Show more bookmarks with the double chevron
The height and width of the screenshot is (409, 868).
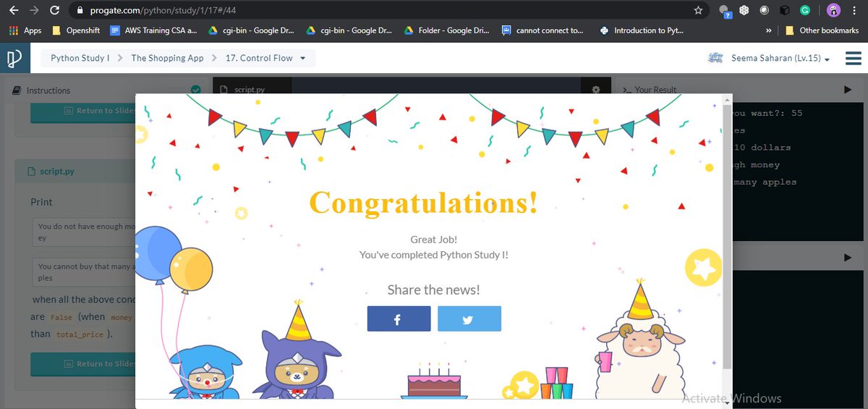tap(767, 30)
